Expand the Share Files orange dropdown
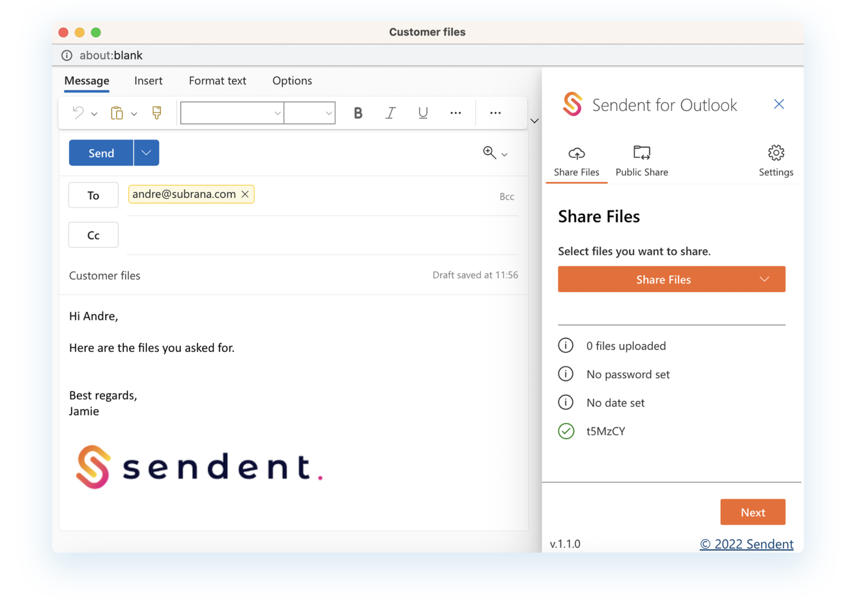Viewport: 868px width, 614px height. point(765,279)
